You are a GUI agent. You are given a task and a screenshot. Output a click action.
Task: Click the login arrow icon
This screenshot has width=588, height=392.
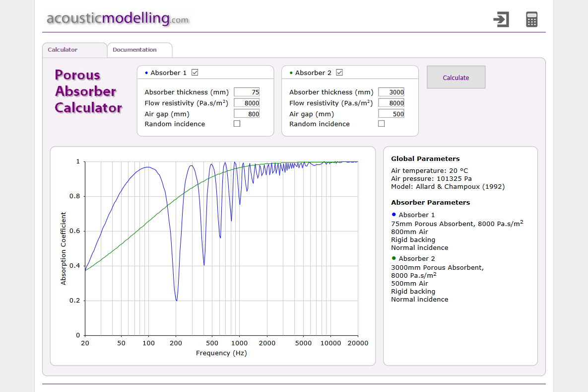501,19
